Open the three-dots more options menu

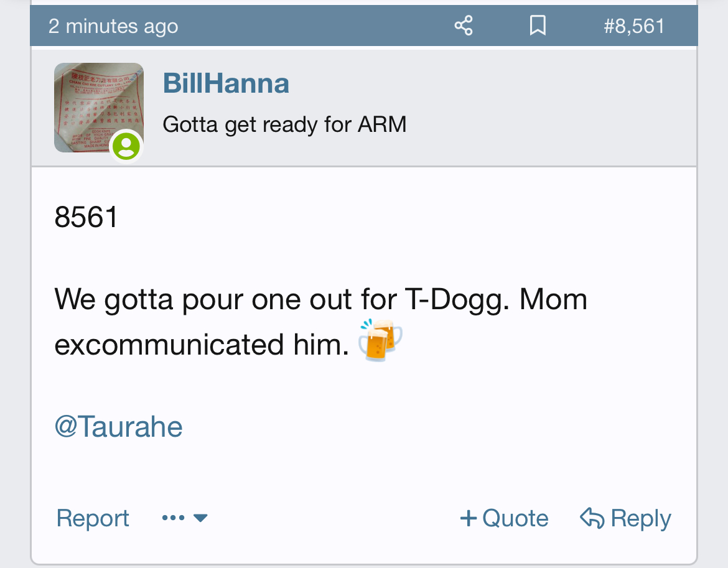(173, 518)
